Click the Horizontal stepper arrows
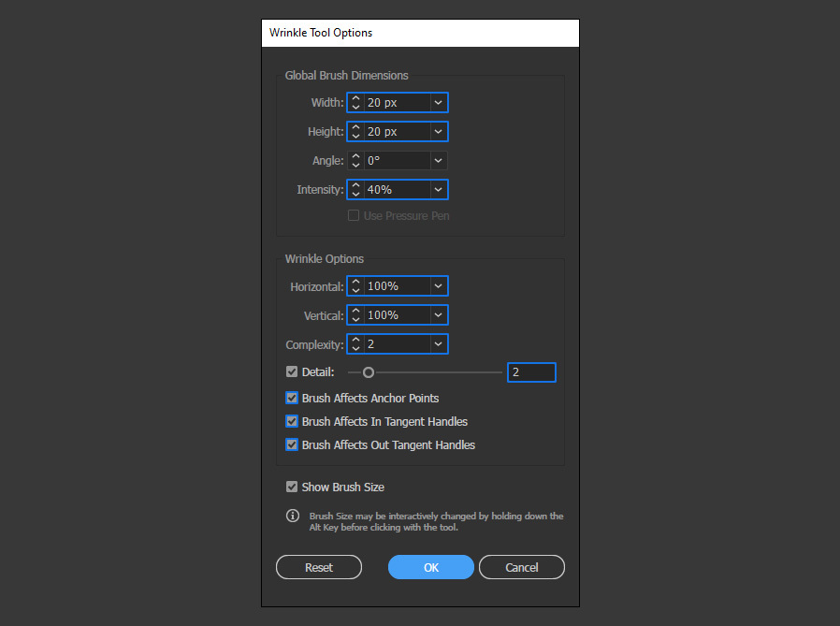The height and width of the screenshot is (626, 840). coord(355,285)
